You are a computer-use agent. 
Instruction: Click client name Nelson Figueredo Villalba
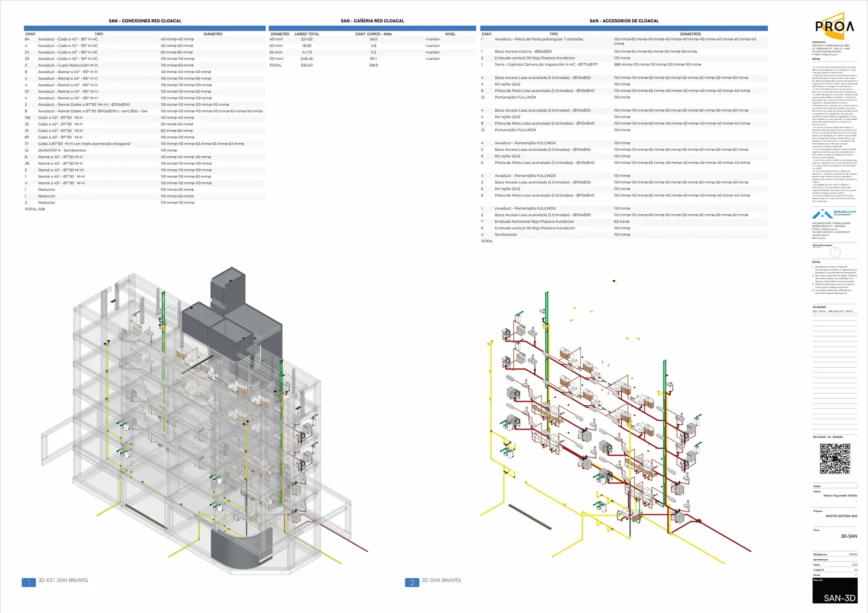click(x=840, y=495)
